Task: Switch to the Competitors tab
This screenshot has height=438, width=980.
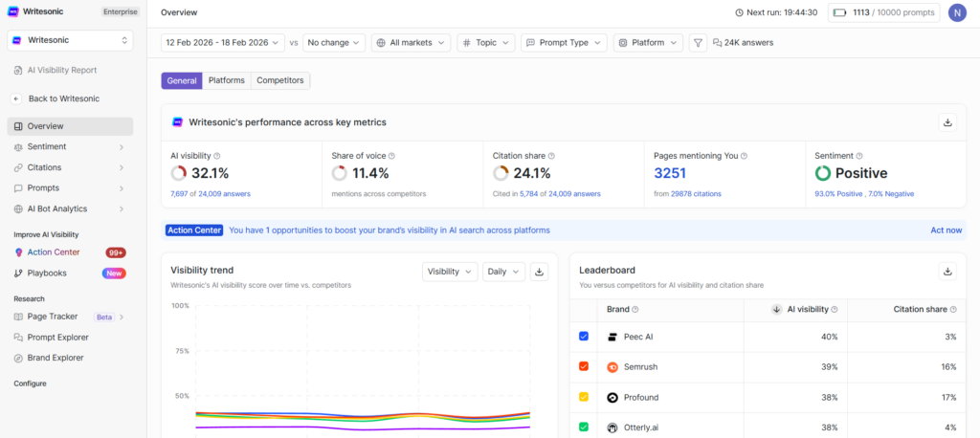Action: (280, 81)
